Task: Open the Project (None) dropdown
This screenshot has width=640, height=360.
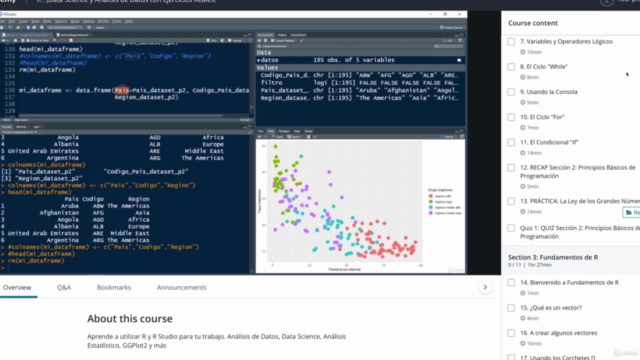Action: [x=451, y=27]
